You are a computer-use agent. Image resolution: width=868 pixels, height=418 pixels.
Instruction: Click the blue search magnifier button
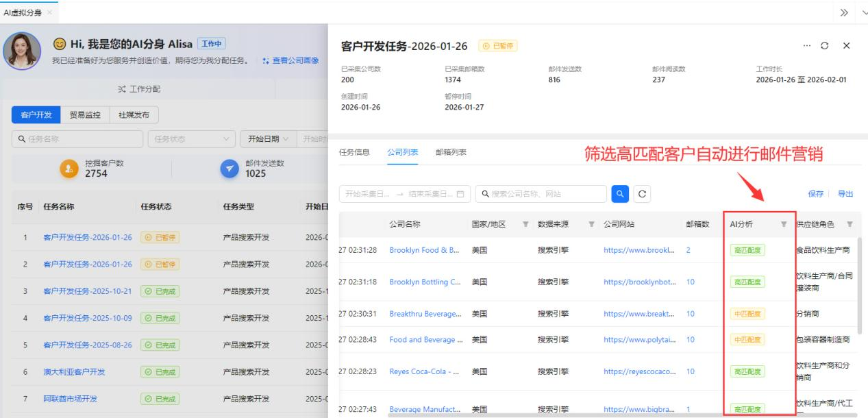click(620, 194)
